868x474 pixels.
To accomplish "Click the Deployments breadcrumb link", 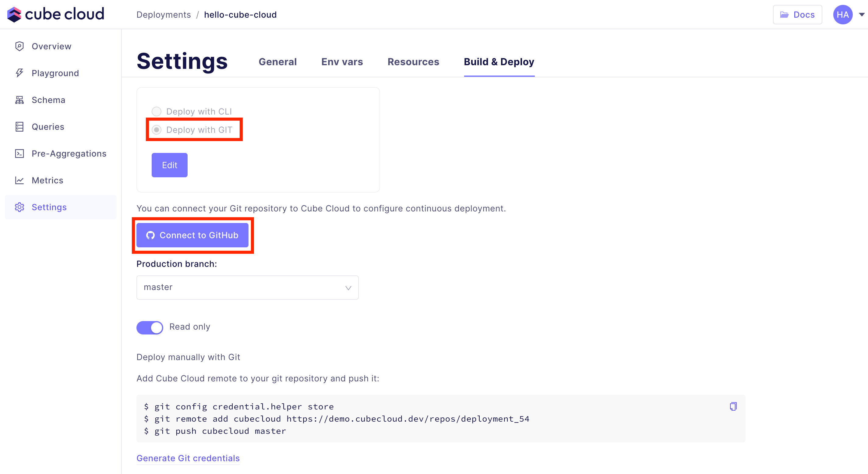I will tap(164, 15).
